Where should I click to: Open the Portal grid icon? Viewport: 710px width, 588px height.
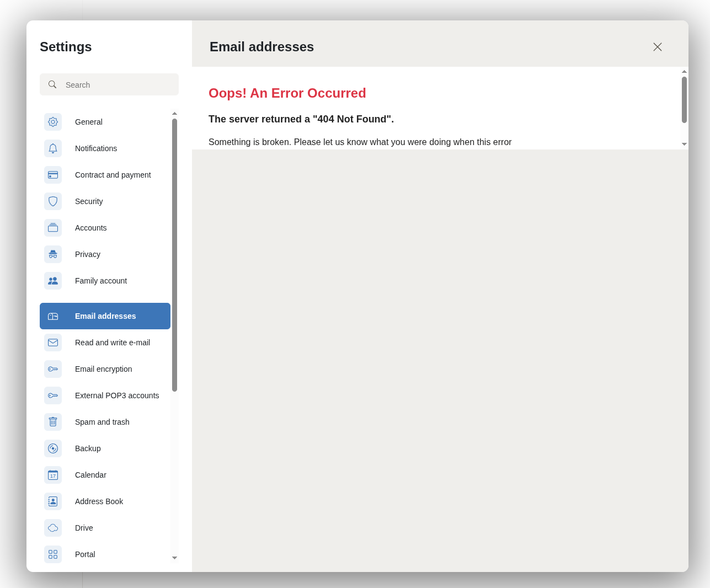[53, 554]
